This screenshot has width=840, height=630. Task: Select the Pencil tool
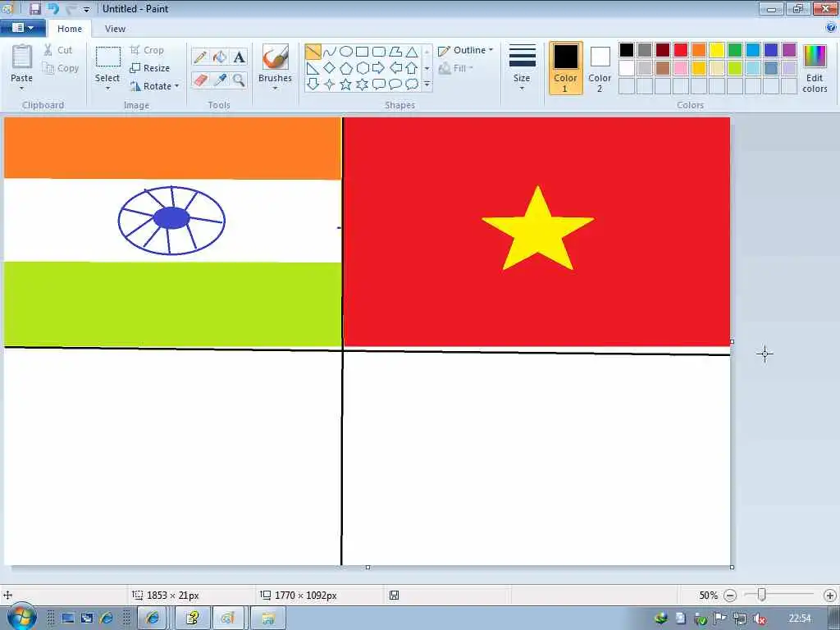200,57
